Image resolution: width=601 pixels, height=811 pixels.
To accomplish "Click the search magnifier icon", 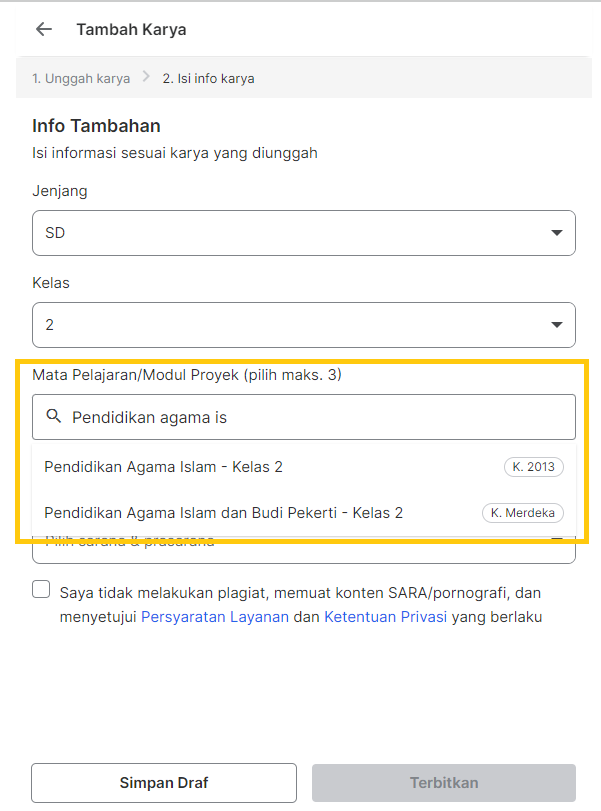I will click(x=54, y=416).
